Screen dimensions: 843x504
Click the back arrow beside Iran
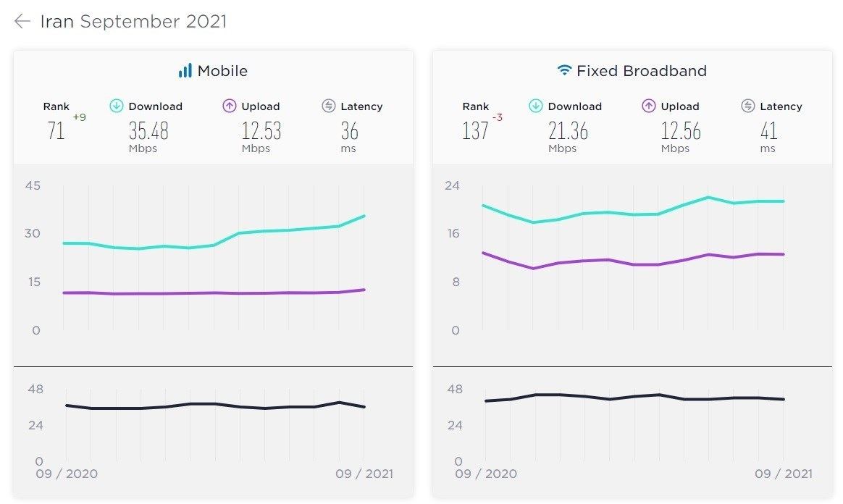pos(22,22)
